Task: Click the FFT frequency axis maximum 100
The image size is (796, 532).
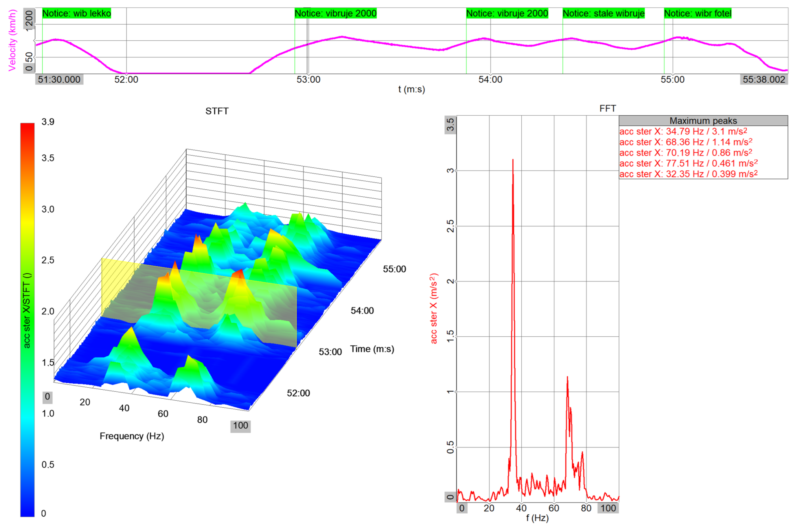Action: 608,508
